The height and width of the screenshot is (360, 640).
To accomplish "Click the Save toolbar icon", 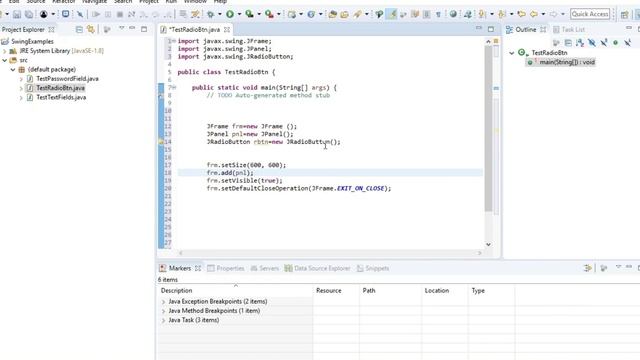I will click(17, 14).
